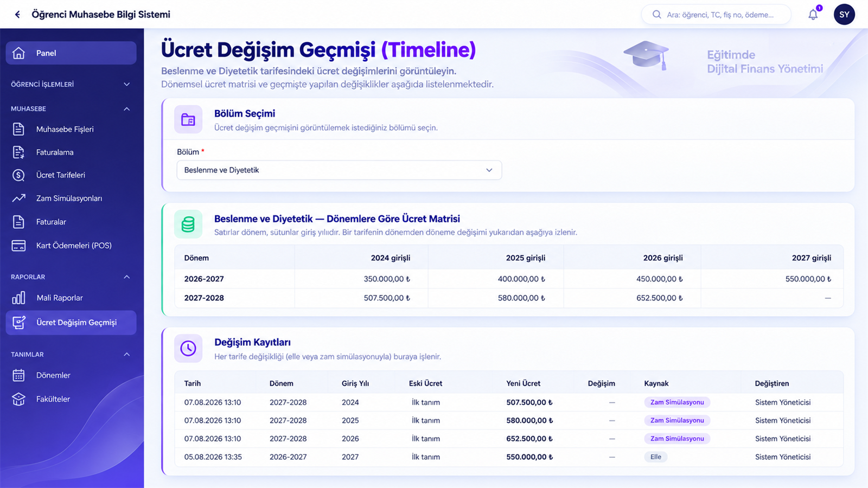
Task: Click the Kart Ödemeleri card icon
Action: tap(18, 246)
